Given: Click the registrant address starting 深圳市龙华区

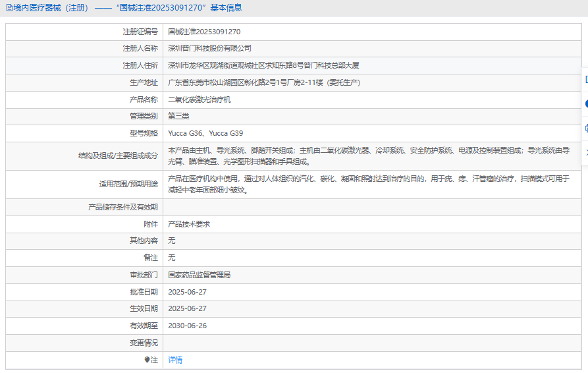Looking at the screenshot, I should (x=263, y=65).
